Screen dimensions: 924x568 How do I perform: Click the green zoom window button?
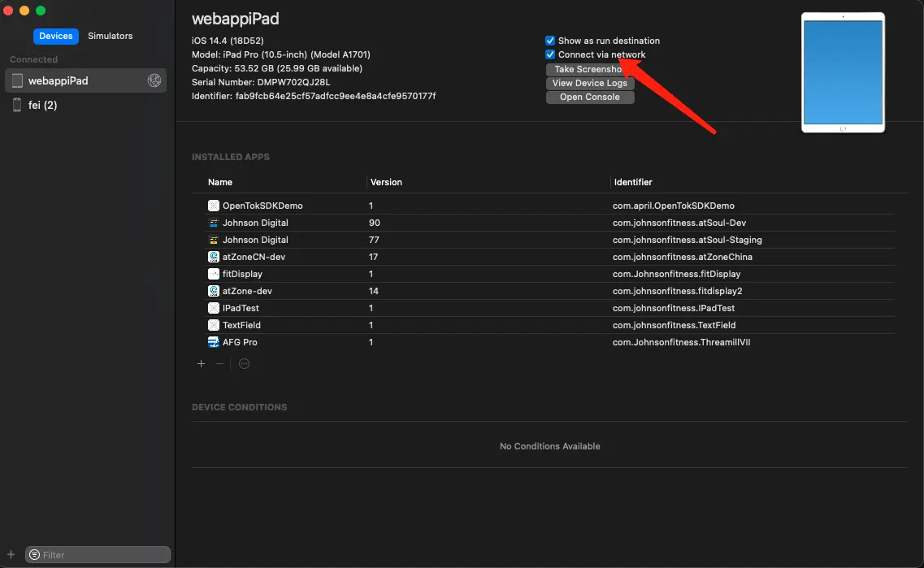[41, 11]
